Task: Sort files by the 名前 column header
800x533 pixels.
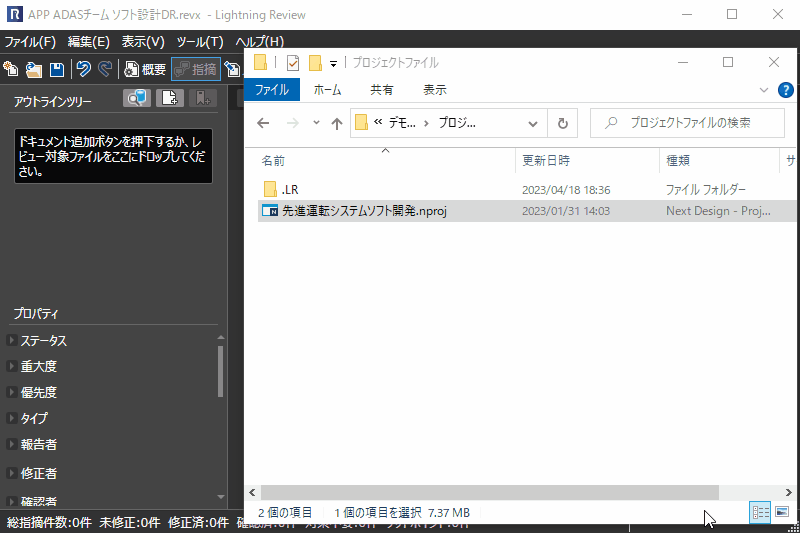Action: click(x=386, y=161)
